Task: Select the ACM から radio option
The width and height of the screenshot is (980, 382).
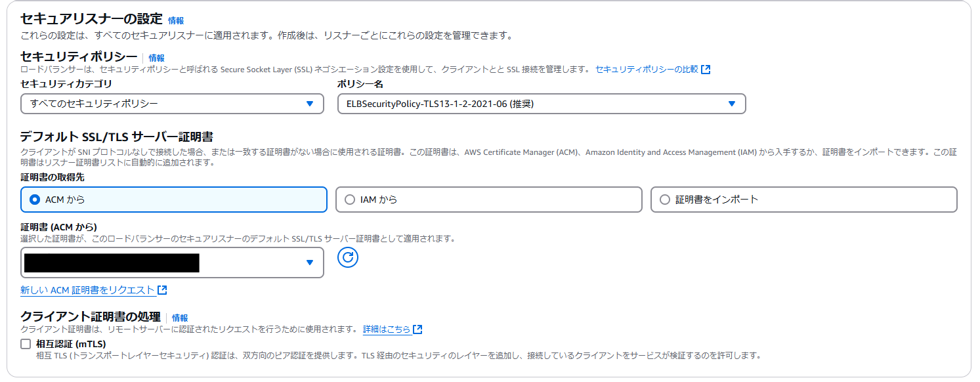Action: pos(174,200)
